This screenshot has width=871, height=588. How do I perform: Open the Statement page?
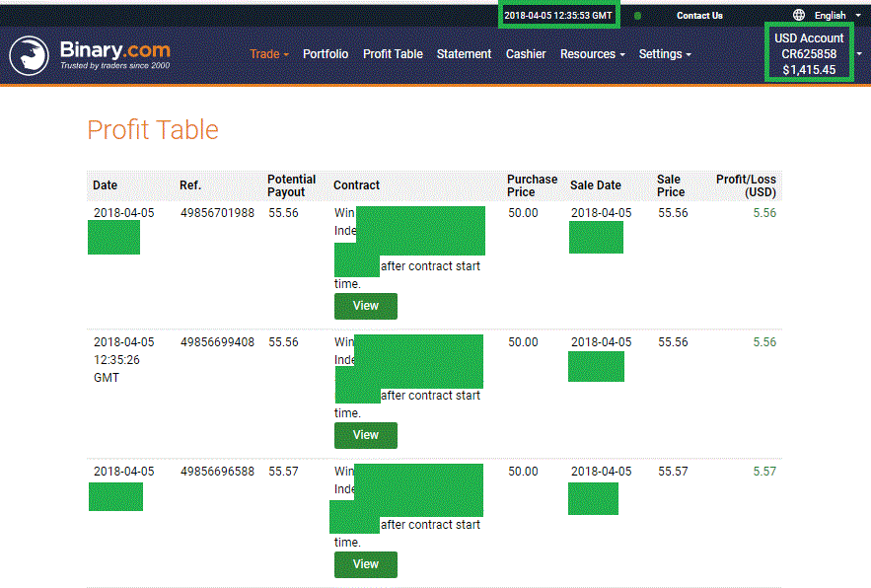click(x=464, y=54)
